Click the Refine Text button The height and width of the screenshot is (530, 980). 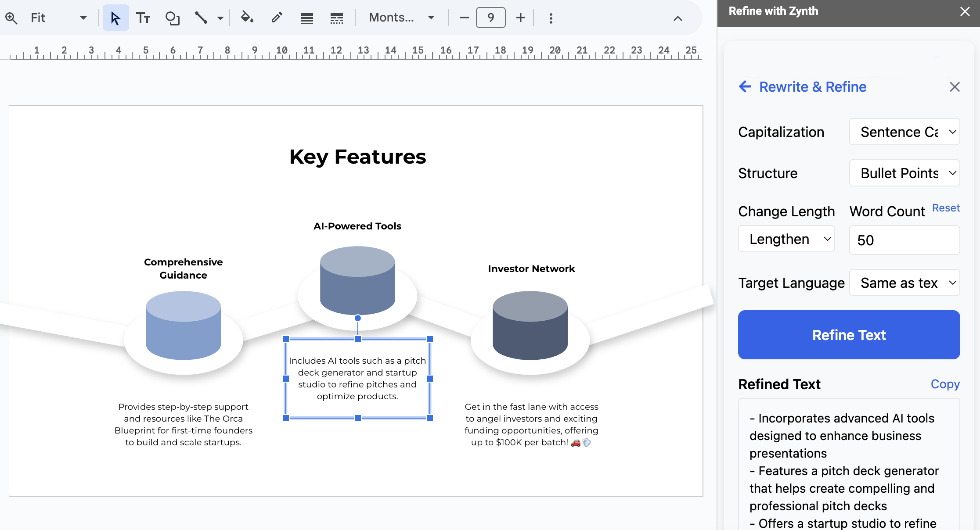[x=849, y=335]
